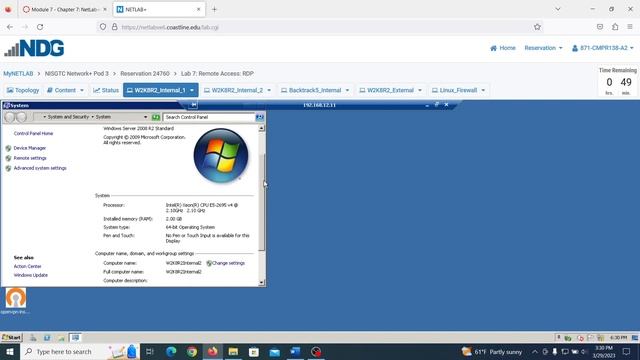Open File Explorer from the host taskbar
The width and height of the screenshot is (640, 360).
click(233, 351)
